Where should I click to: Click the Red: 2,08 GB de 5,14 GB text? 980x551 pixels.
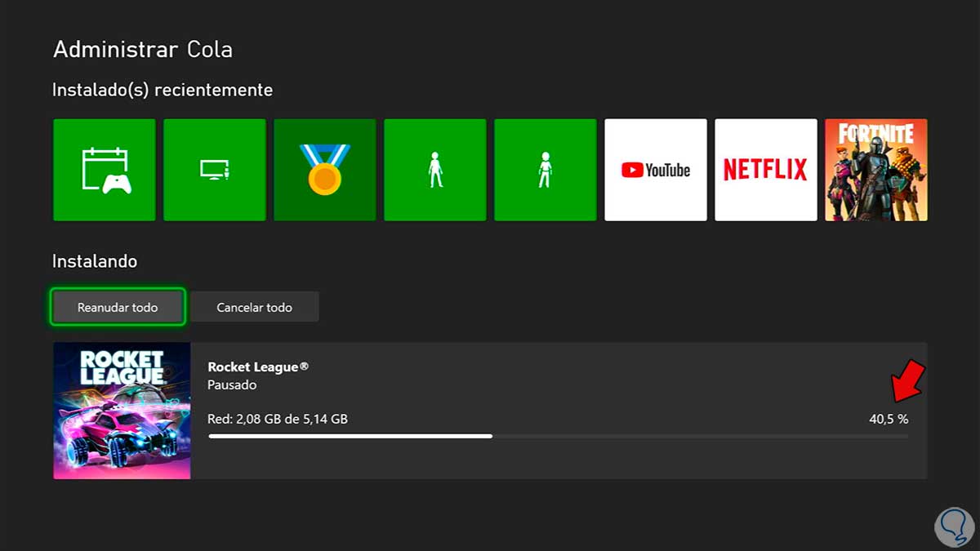278,419
